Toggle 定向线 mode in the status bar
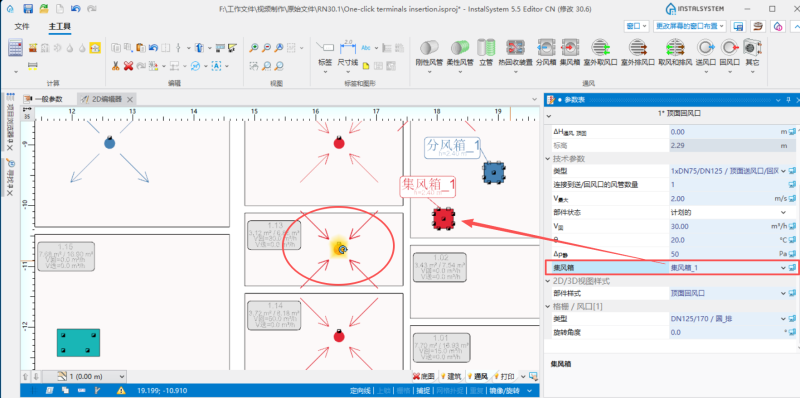Screen dimensions: 800x398 (360, 391)
